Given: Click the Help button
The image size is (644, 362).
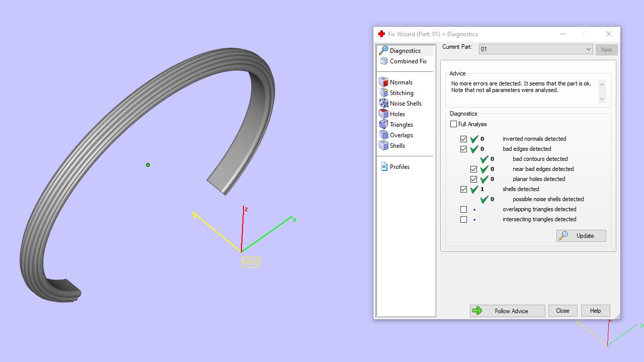Looking at the screenshot, I should [x=595, y=311].
